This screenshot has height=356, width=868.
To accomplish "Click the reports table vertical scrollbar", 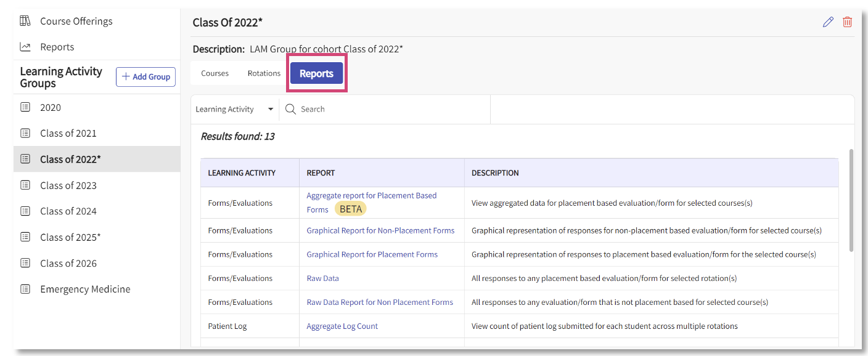I will pos(851,200).
